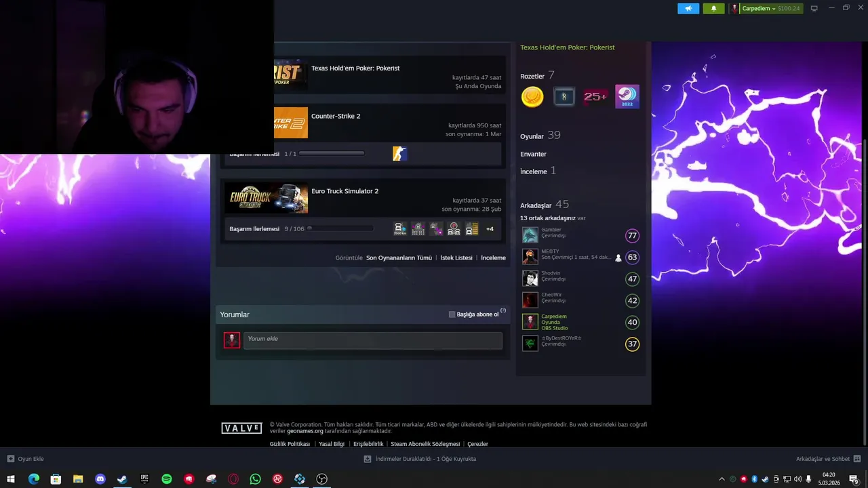Image resolution: width=868 pixels, height=488 pixels.
Task: Open Arkadaşlar 45 friends link
Action: [545, 205]
